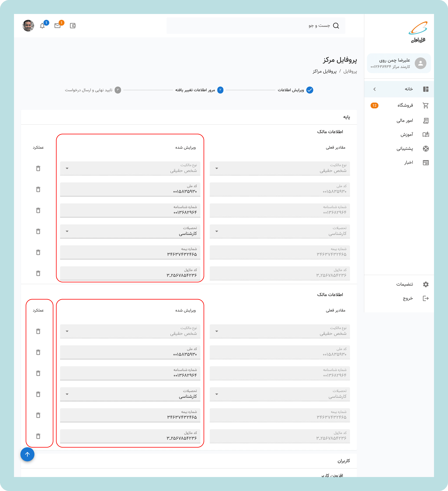Click the خروج logout icon
The height and width of the screenshot is (491, 448).
pyautogui.click(x=426, y=298)
